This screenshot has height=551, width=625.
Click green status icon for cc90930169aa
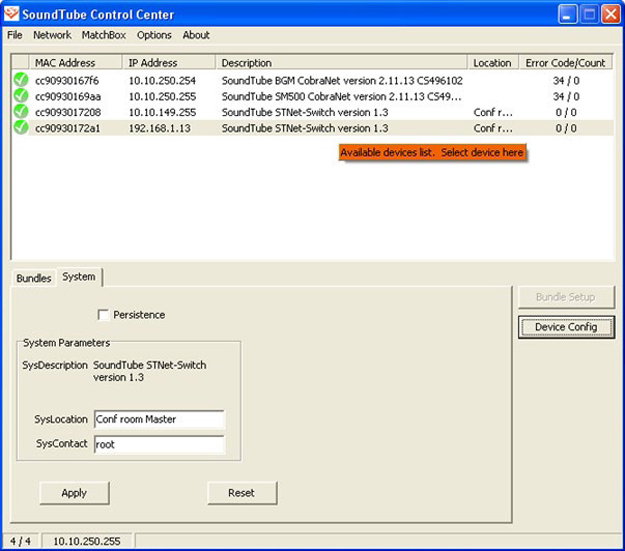pos(21,96)
